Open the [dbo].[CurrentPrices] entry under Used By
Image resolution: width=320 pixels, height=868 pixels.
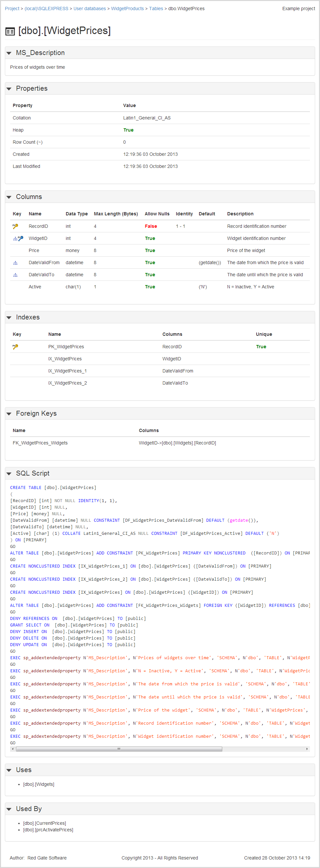coord(44,823)
